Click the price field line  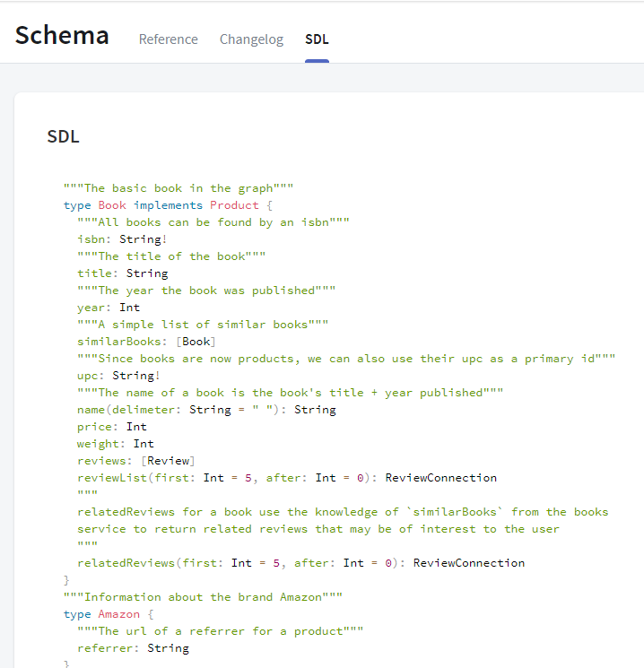[x=111, y=427]
